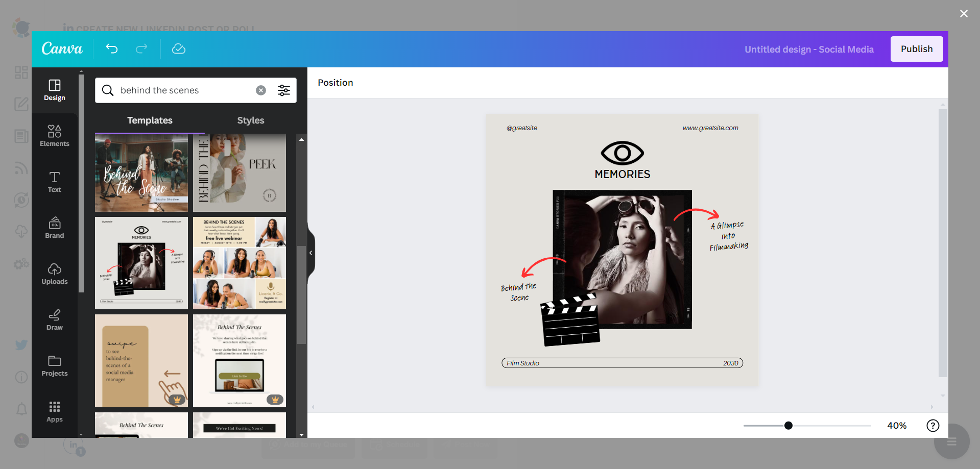Switch to the Templates tab
The image size is (980, 469).
149,120
